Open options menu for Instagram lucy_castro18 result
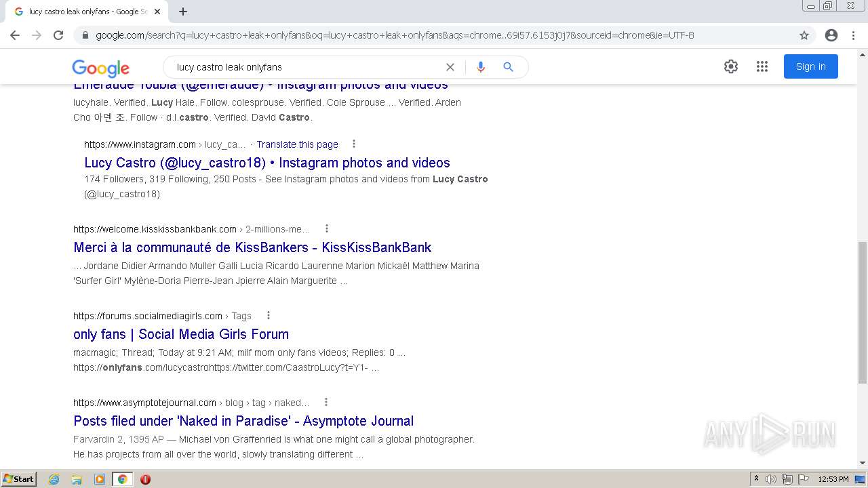Screen dimensions: 868x488 click(353, 144)
